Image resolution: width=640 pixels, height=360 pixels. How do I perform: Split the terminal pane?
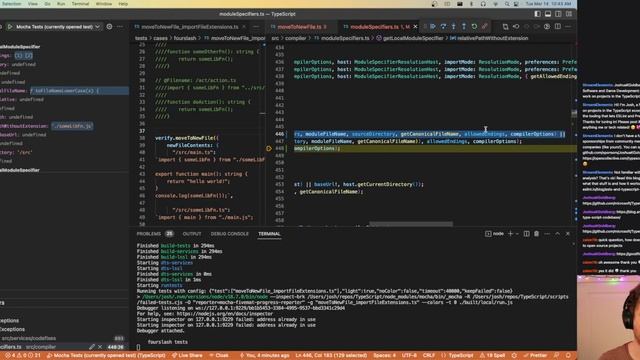(527, 234)
